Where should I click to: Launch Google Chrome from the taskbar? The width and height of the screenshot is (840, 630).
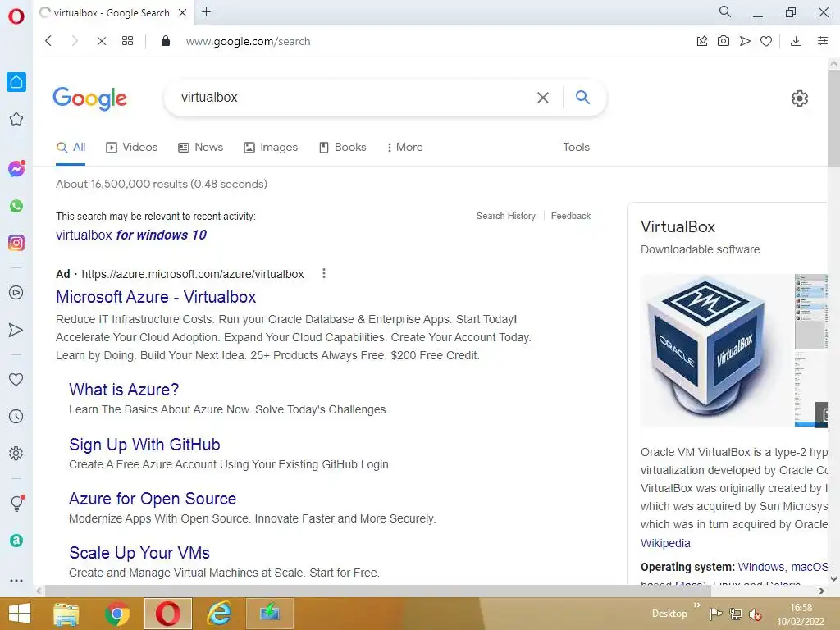click(x=117, y=614)
